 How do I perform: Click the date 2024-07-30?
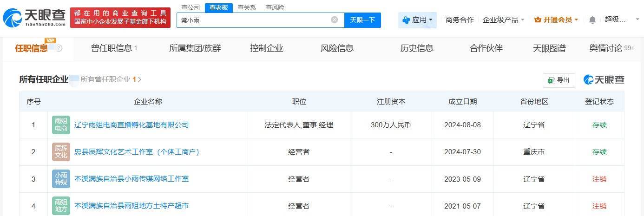click(462, 152)
